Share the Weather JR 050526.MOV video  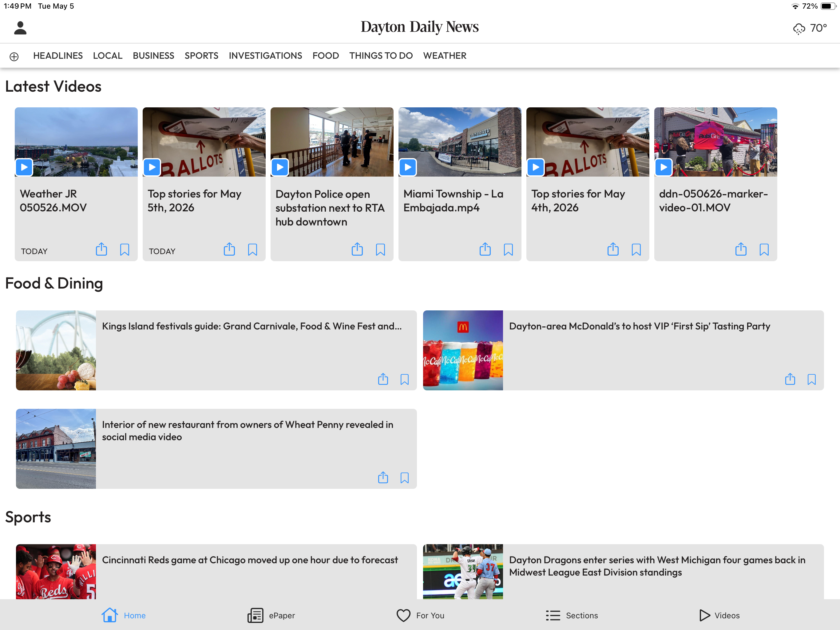(101, 250)
